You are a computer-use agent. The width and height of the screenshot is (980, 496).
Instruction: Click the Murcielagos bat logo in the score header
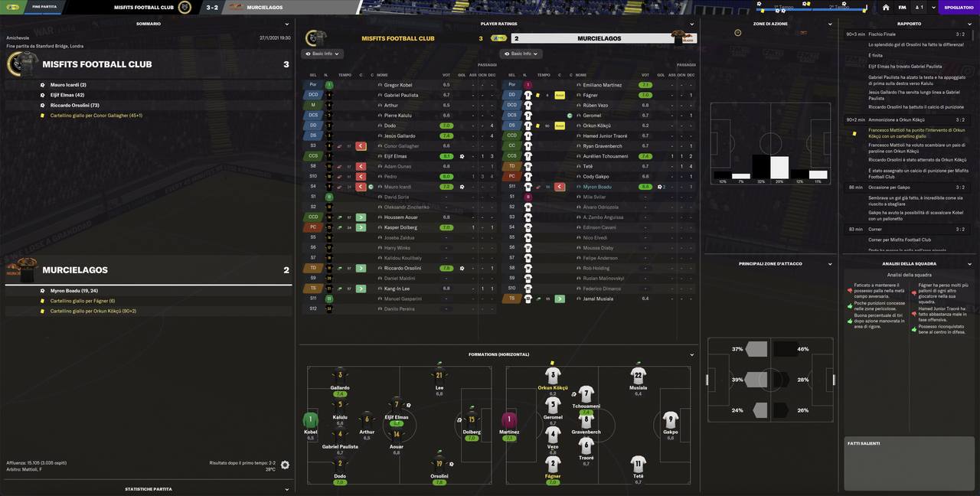click(236, 7)
